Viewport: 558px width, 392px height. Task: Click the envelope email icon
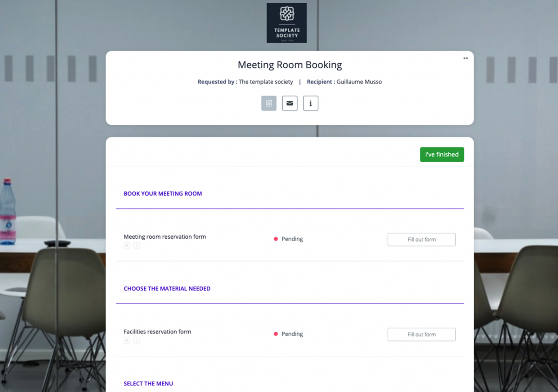pyautogui.click(x=290, y=103)
